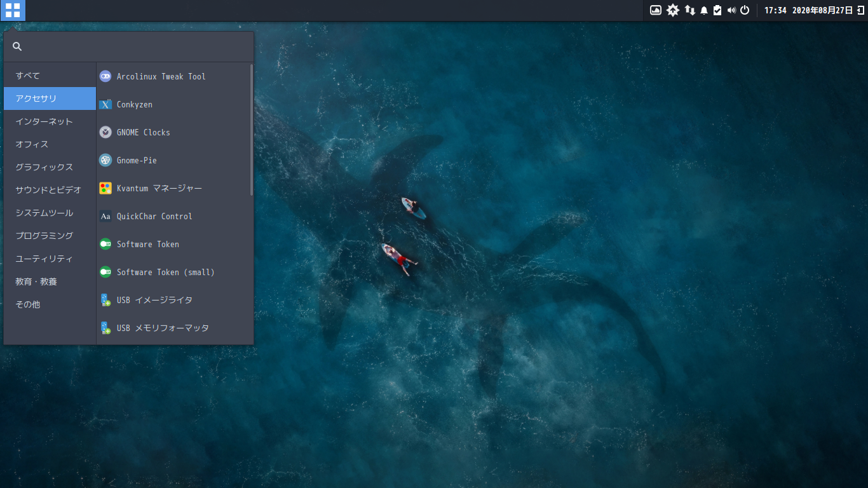Click the USB メモリフォーマッタ icon
Image resolution: width=868 pixels, height=488 pixels.
tap(105, 328)
